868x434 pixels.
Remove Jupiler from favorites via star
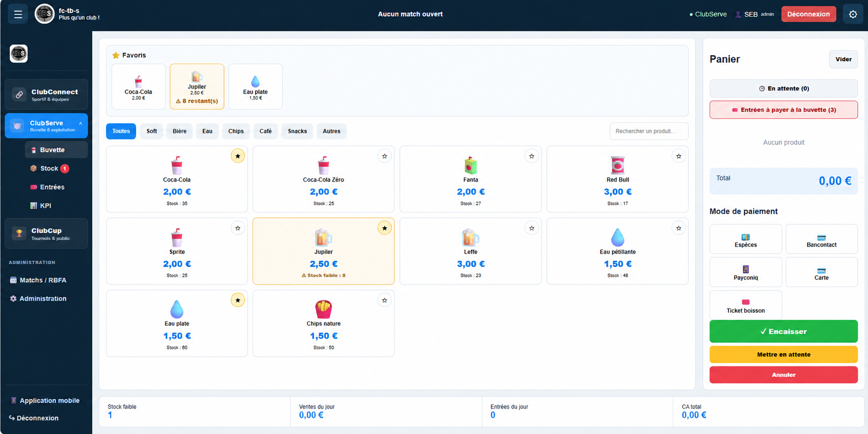[385, 228]
